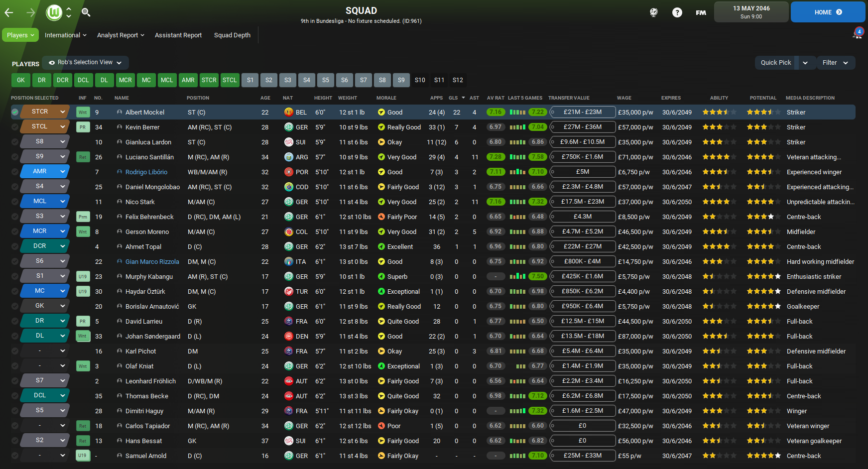Toggle selection circle for Samuel Arnold row
868x469 pixels.
pos(15,456)
